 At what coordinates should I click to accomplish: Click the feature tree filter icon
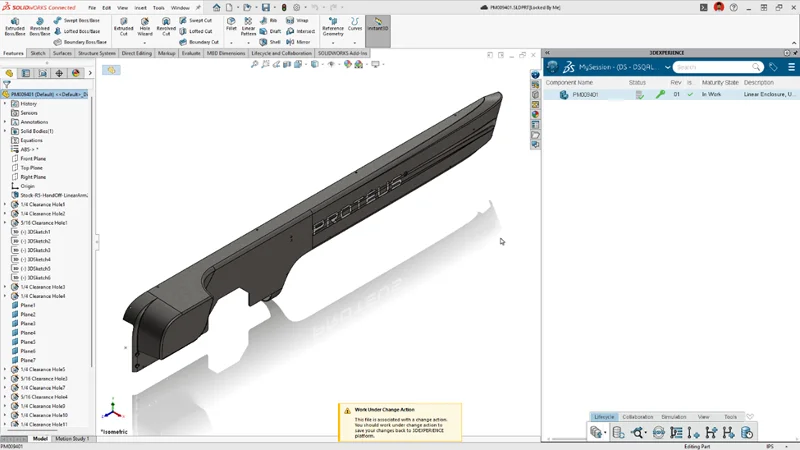tap(8, 84)
